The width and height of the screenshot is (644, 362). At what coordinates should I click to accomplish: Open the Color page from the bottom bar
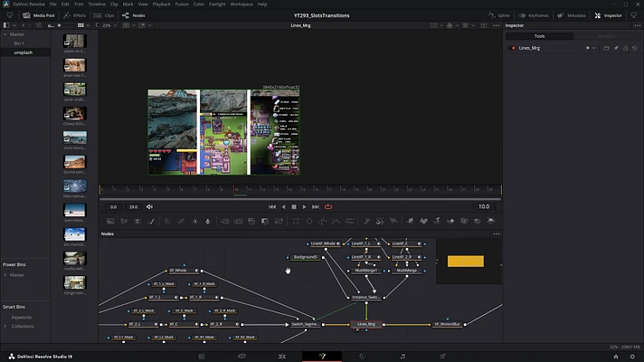pyautogui.click(x=362, y=357)
